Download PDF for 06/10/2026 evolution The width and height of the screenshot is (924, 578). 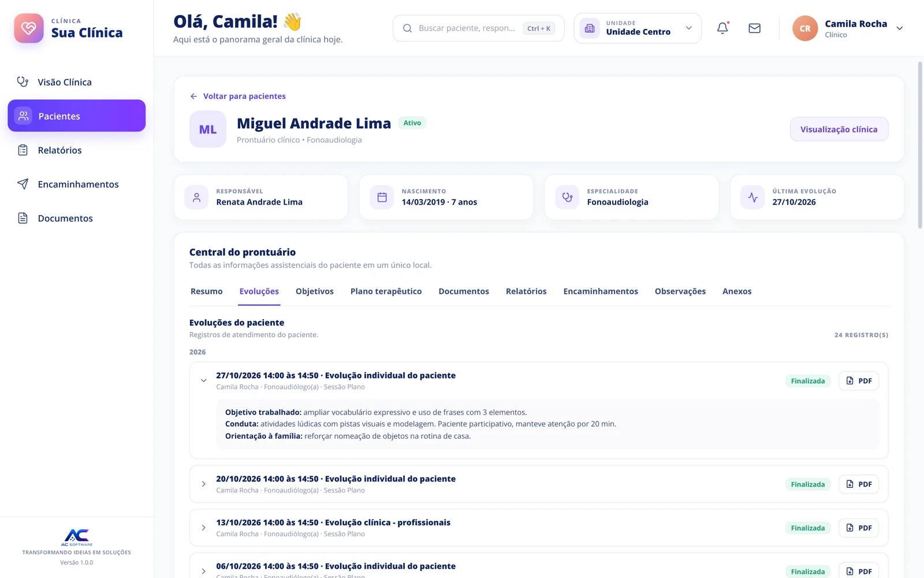859,571
